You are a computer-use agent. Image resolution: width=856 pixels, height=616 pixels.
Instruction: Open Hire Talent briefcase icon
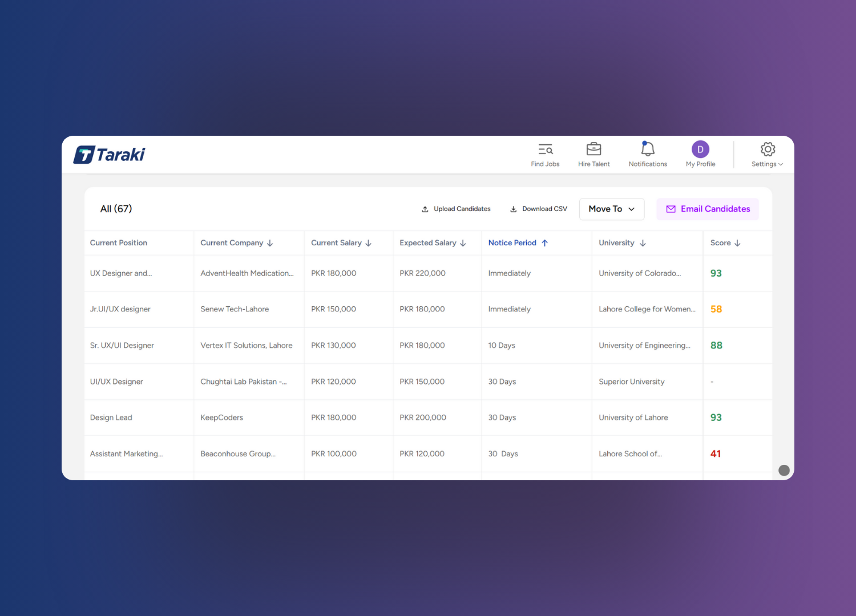tap(593, 149)
